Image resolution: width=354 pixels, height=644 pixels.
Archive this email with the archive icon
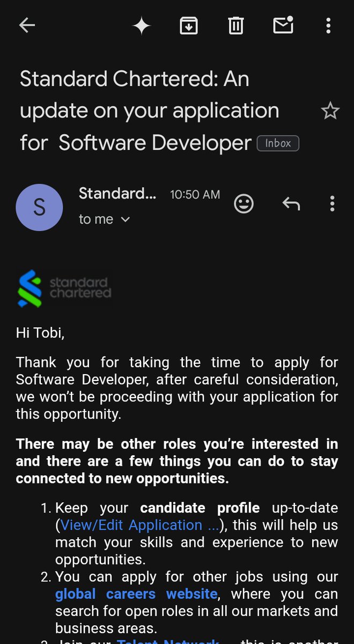pyautogui.click(x=189, y=25)
